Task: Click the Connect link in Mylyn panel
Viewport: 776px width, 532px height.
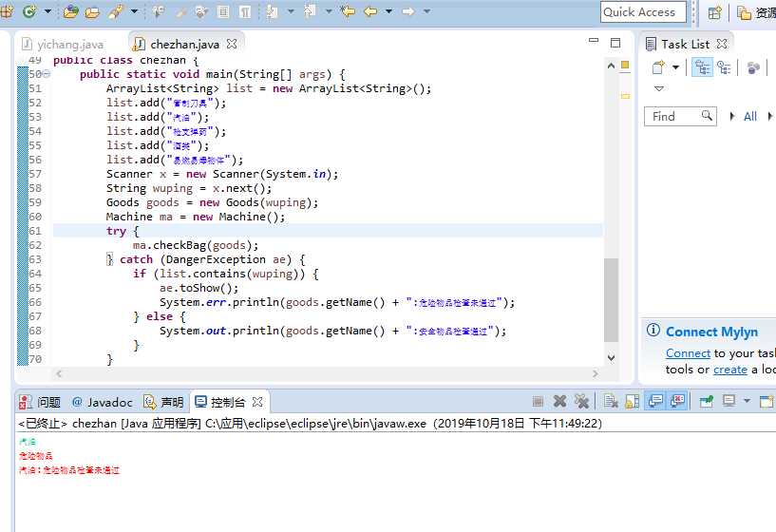Action: tap(688, 353)
